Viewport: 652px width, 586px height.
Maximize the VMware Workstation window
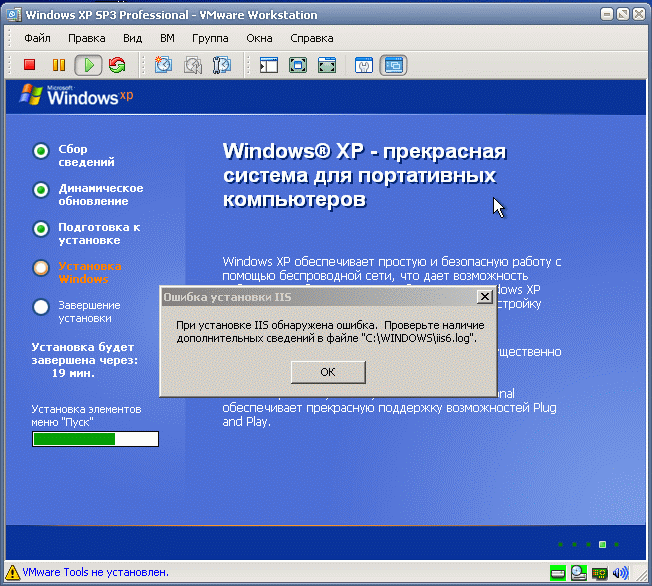[x=623, y=15]
